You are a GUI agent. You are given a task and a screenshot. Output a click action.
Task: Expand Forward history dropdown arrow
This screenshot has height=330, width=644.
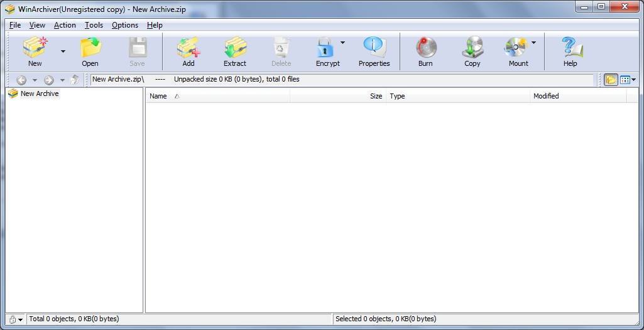[62, 80]
